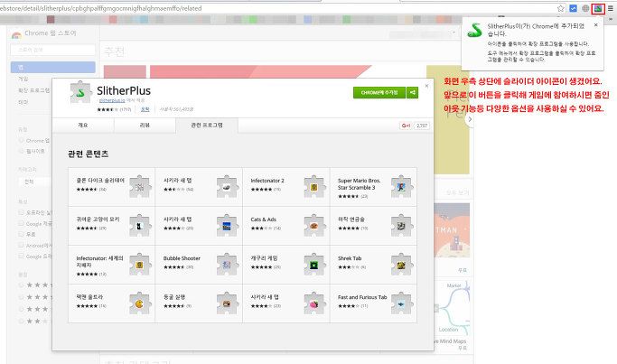Click the 관련 콘텐츠 heading
The image size is (617, 364).
pyautogui.click(x=89, y=154)
